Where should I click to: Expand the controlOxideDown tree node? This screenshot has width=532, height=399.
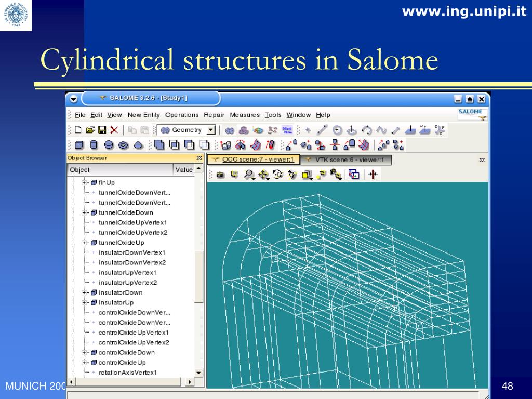84,353
